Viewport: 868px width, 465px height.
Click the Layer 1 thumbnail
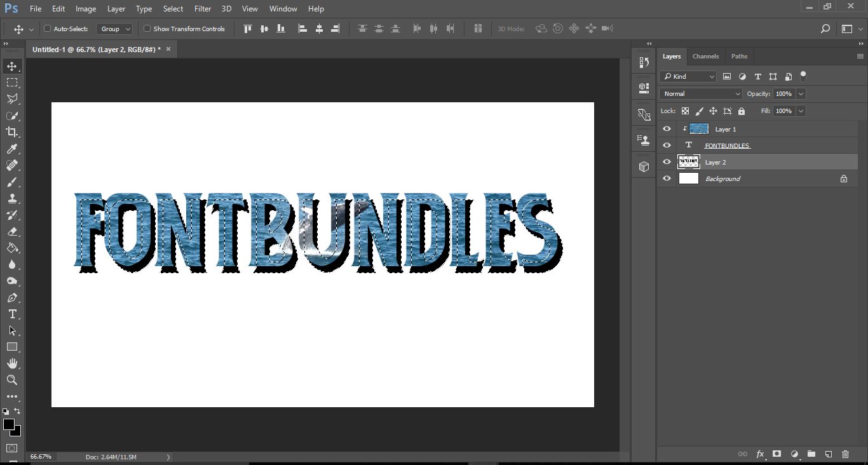(x=698, y=128)
